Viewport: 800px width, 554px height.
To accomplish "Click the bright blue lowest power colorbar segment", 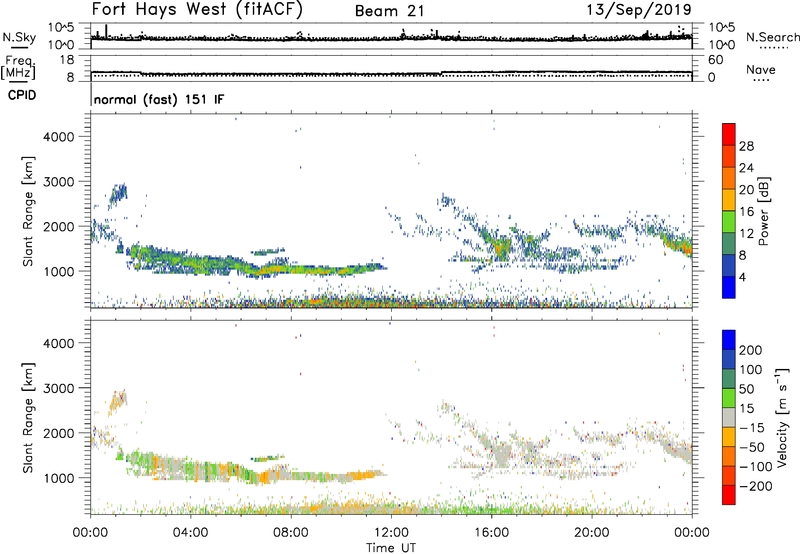I will (729, 287).
